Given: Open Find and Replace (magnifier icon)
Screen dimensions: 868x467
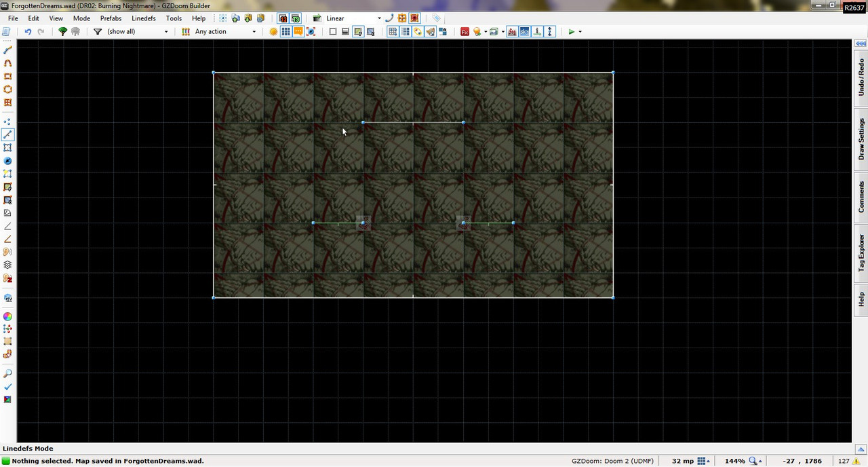Looking at the screenshot, I should (8, 374).
